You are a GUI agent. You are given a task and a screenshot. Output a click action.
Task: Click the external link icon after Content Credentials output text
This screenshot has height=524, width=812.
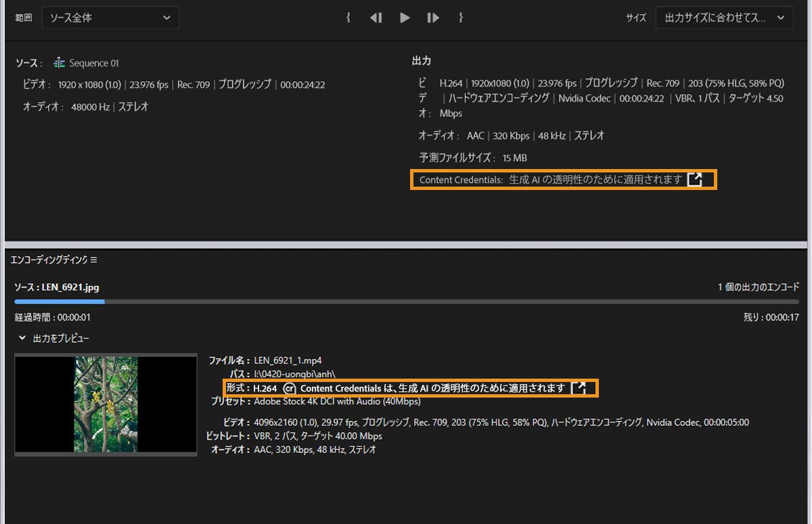pyautogui.click(x=696, y=179)
